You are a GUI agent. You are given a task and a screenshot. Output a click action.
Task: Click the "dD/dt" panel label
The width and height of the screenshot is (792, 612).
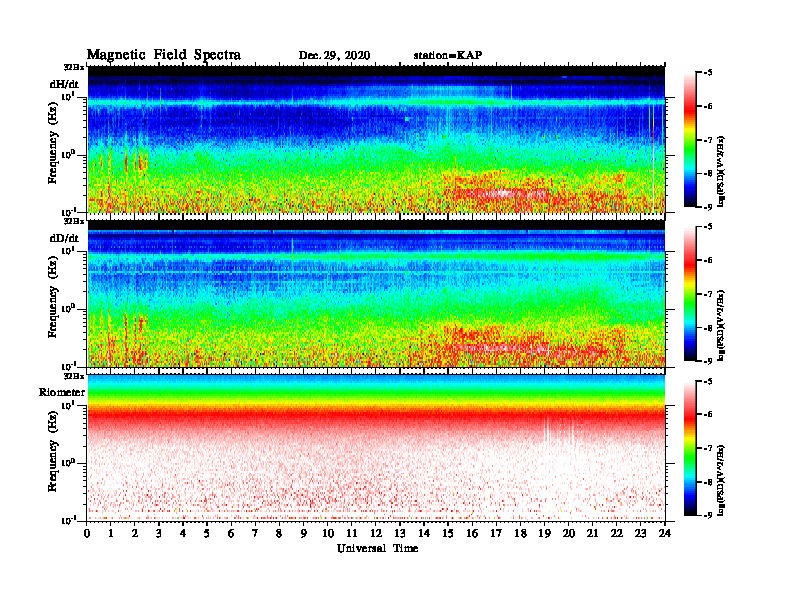click(64, 238)
